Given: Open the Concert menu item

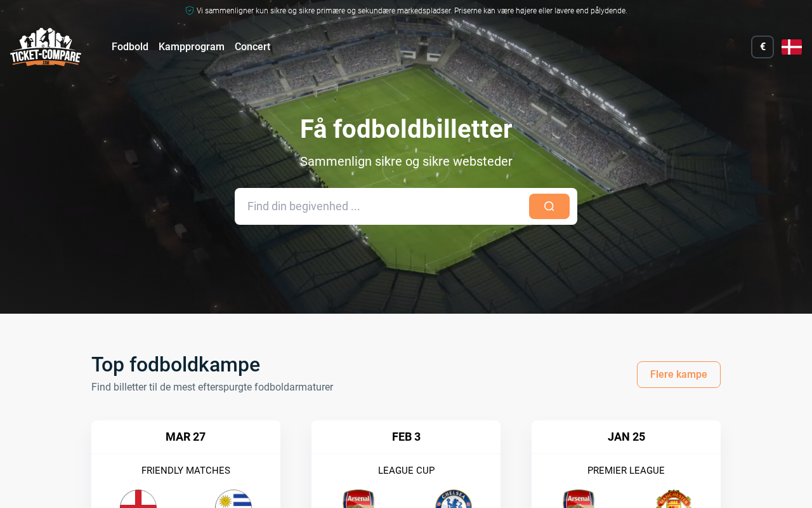Looking at the screenshot, I should click(252, 47).
